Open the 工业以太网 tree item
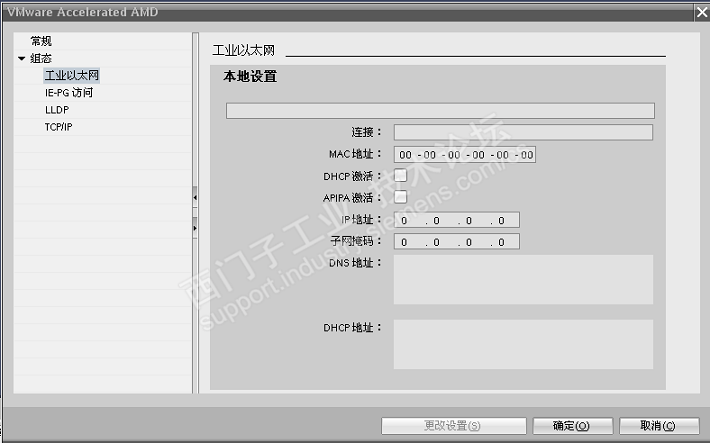Screen dimensions: 710x443 coord(72,75)
